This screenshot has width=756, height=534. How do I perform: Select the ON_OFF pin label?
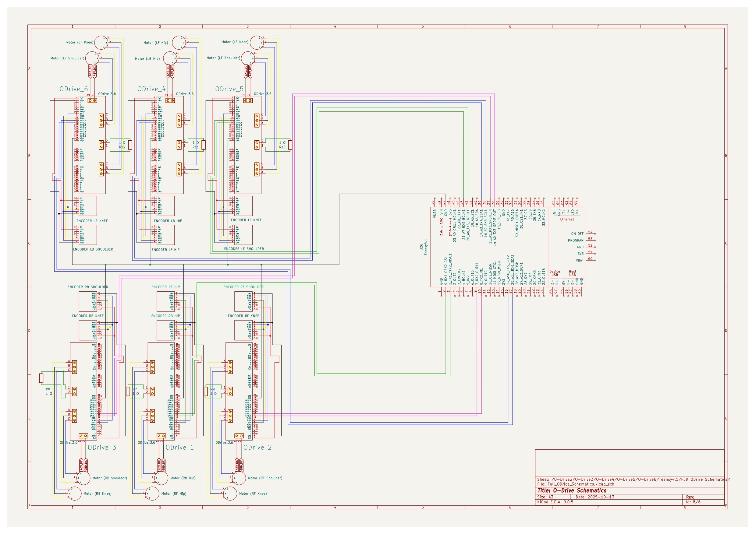pos(577,234)
